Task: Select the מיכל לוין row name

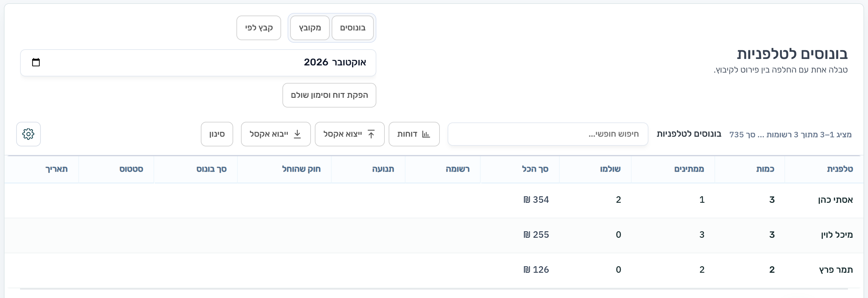Action: pyautogui.click(x=837, y=235)
